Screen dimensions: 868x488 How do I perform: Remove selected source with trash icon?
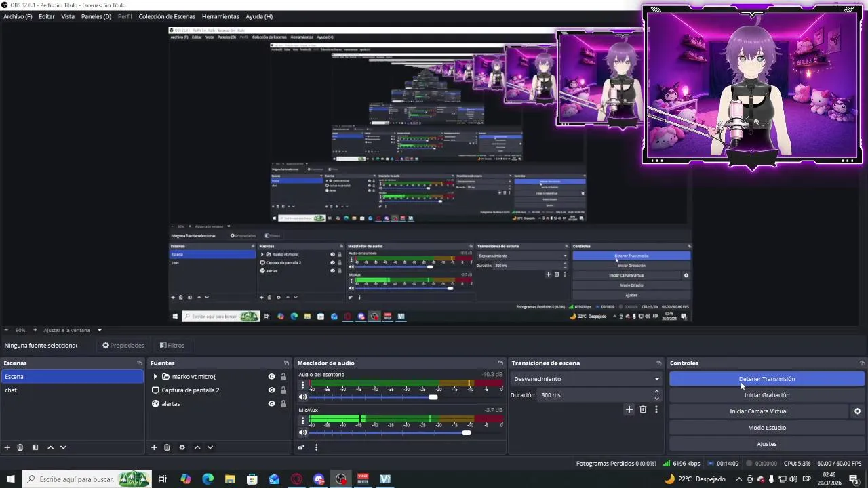(x=167, y=447)
